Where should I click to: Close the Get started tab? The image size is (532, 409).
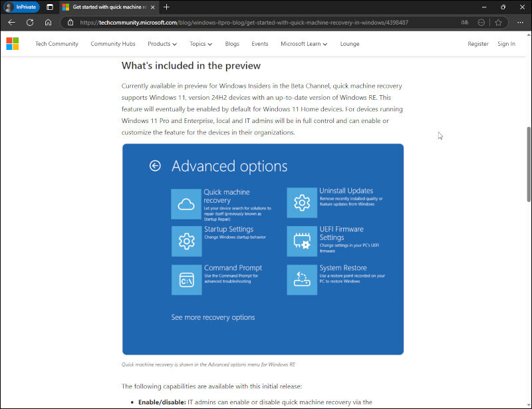coord(153,7)
